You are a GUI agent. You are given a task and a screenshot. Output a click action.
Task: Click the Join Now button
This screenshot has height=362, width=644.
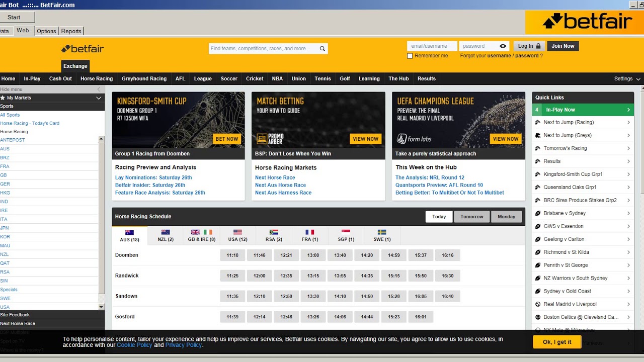click(563, 46)
